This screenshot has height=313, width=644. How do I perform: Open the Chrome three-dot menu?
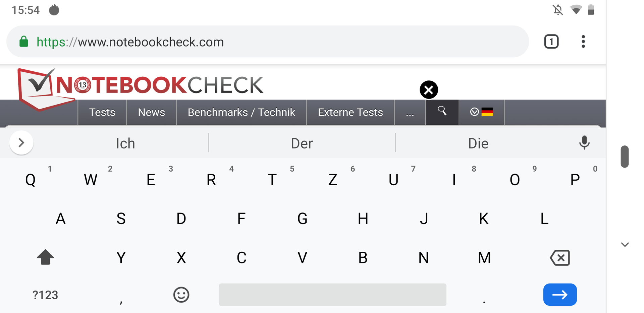point(583,42)
